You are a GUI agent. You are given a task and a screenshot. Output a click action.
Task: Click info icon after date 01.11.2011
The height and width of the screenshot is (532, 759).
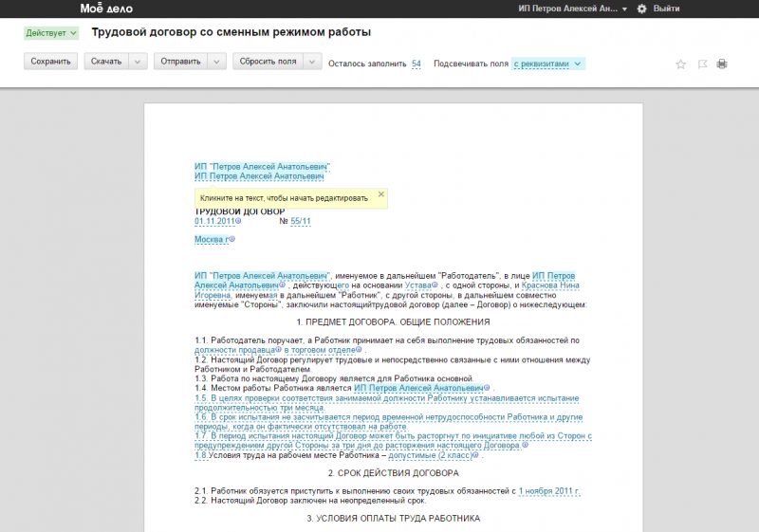238,221
